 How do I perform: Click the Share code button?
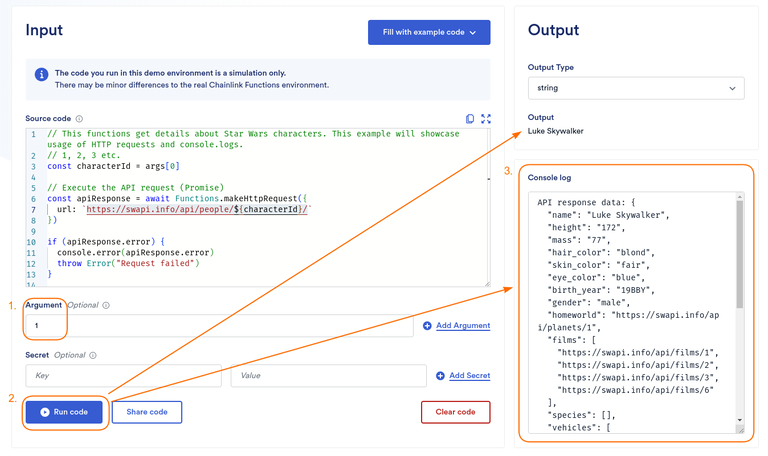pyautogui.click(x=146, y=412)
